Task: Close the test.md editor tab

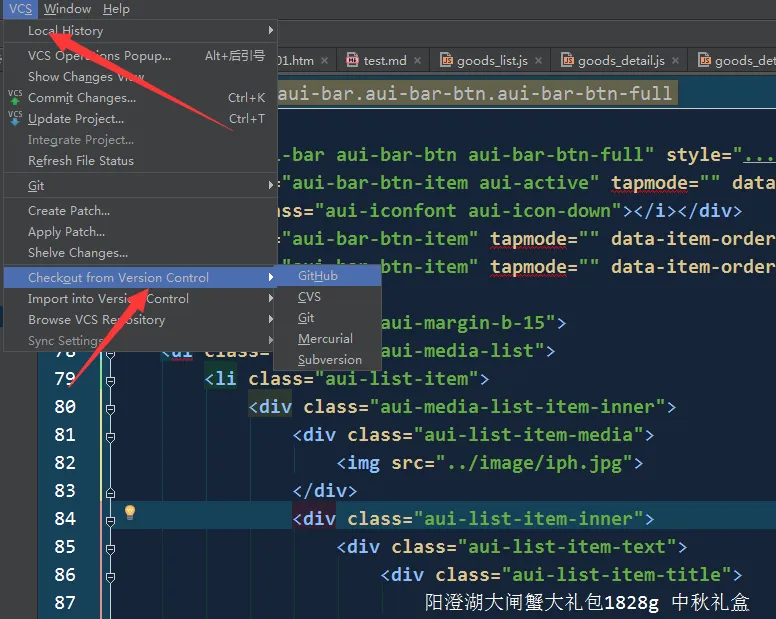Action: (418, 60)
